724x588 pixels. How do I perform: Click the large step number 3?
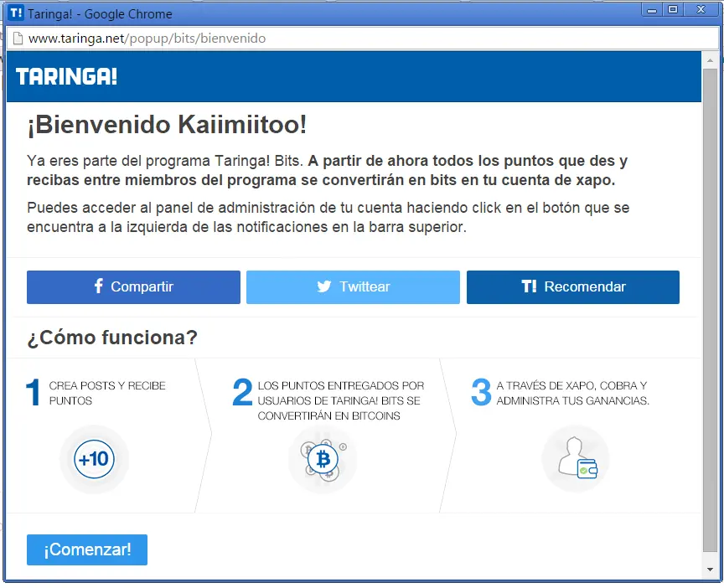[481, 392]
